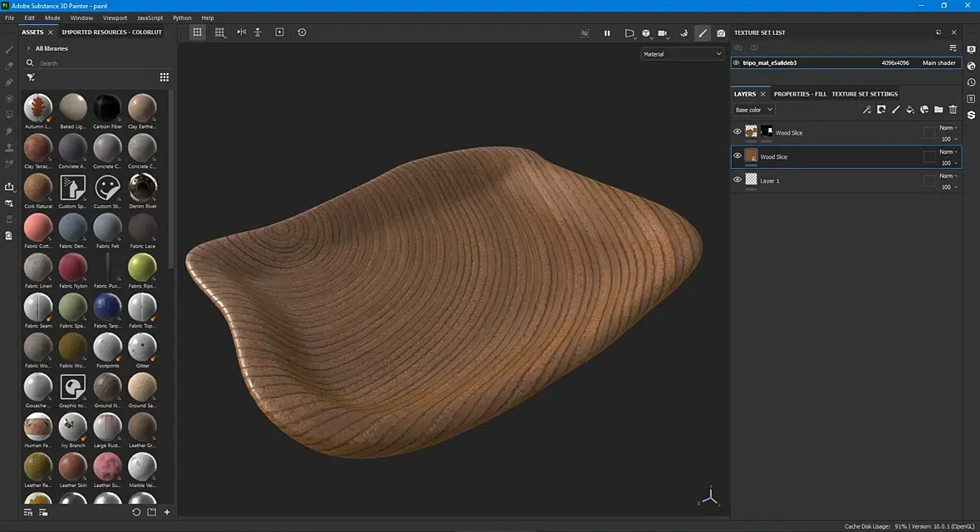980x532 pixels.
Task: Select the Carbon Fiber material thumbnail
Action: [107, 108]
